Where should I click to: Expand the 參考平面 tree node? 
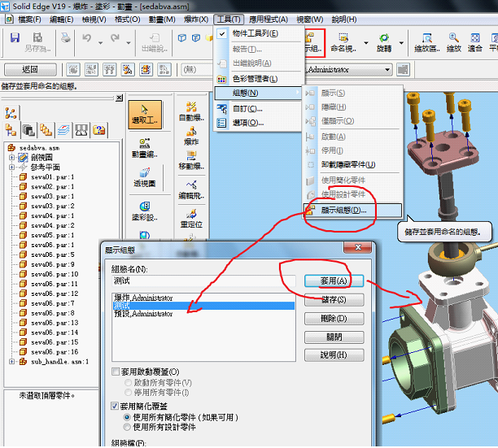pyautogui.click(x=11, y=167)
